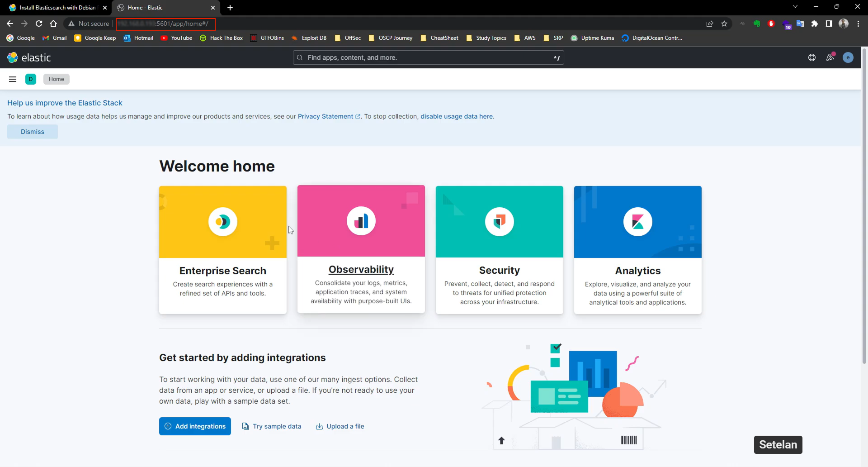Open the Help icon in the Kibana header
868x467 pixels.
[x=812, y=57]
